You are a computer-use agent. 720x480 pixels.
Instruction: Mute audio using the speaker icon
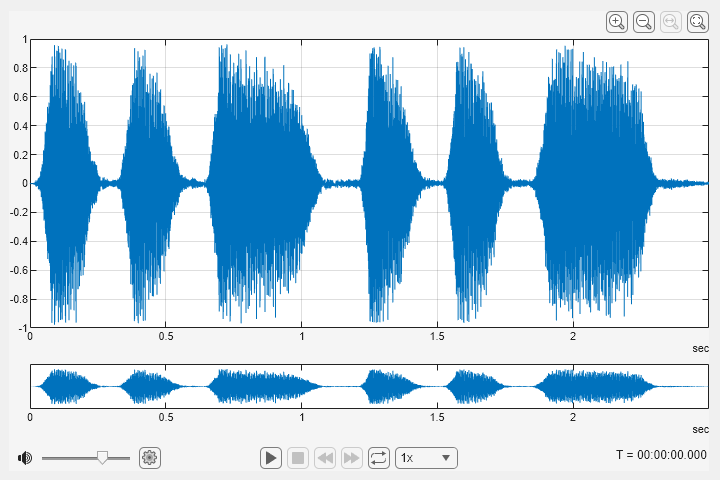[x=25, y=458]
